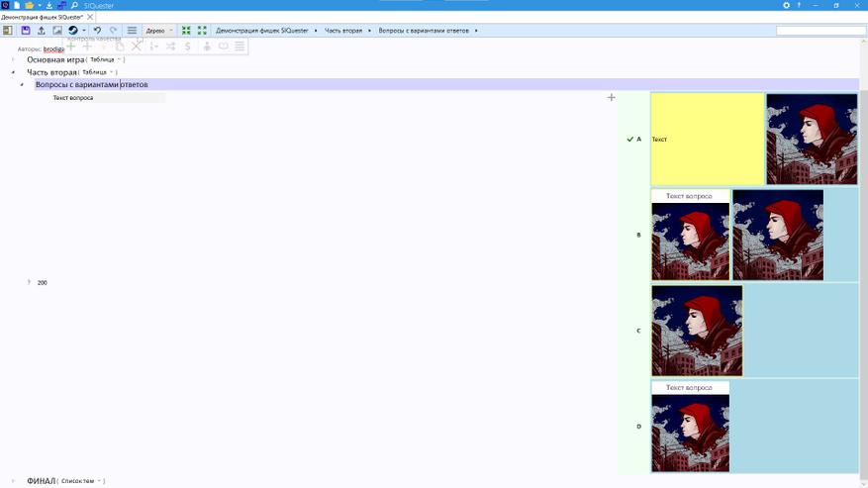The image size is (868, 488).
Task: Collapse the Вопросы с вариантами ответов theme
Action: (x=22, y=85)
